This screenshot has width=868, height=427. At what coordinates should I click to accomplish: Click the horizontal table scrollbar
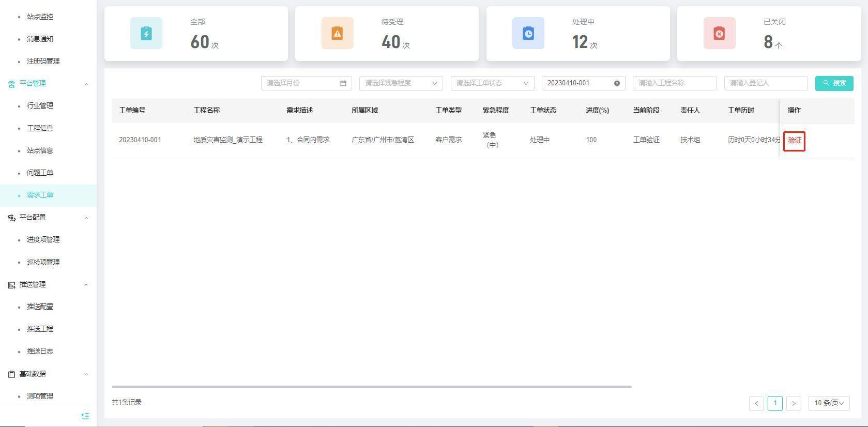click(371, 387)
